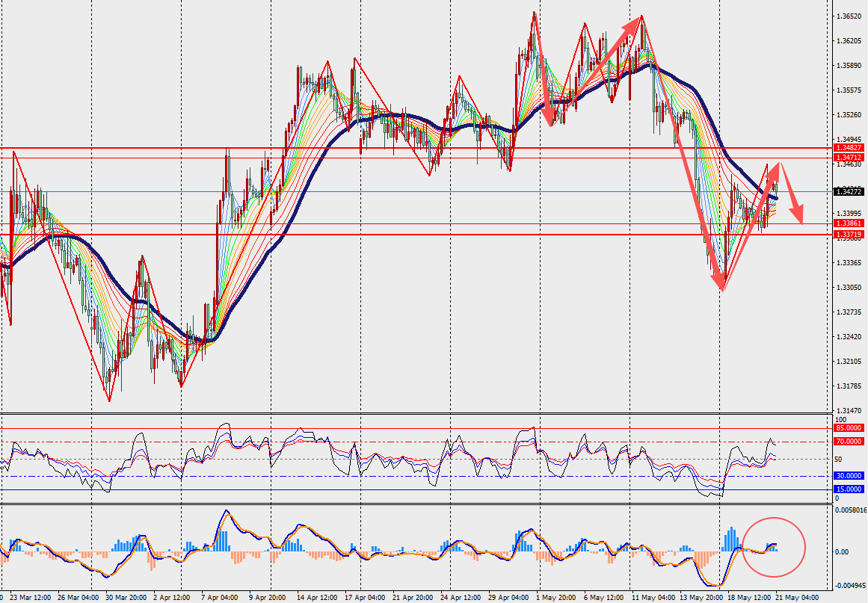Select the blue 15.0000 level label
The height and width of the screenshot is (603, 868).
point(849,489)
